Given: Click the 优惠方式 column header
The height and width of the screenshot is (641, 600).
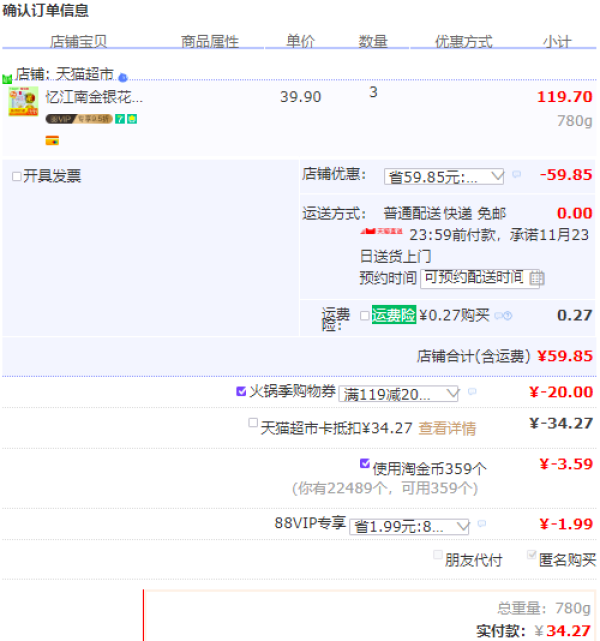Looking at the screenshot, I should point(463,42).
